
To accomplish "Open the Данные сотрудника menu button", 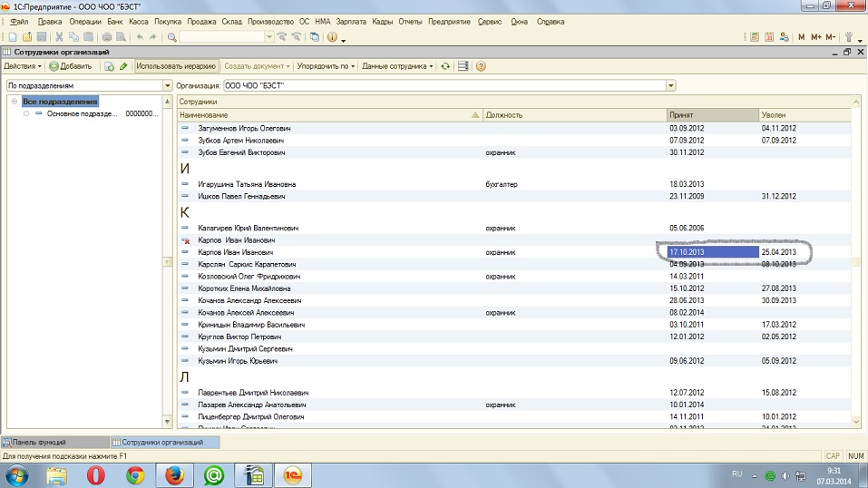I will 397,66.
